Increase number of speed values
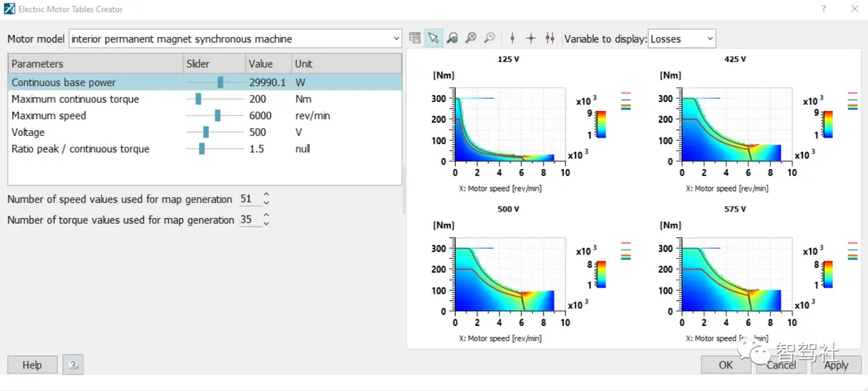 (266, 195)
